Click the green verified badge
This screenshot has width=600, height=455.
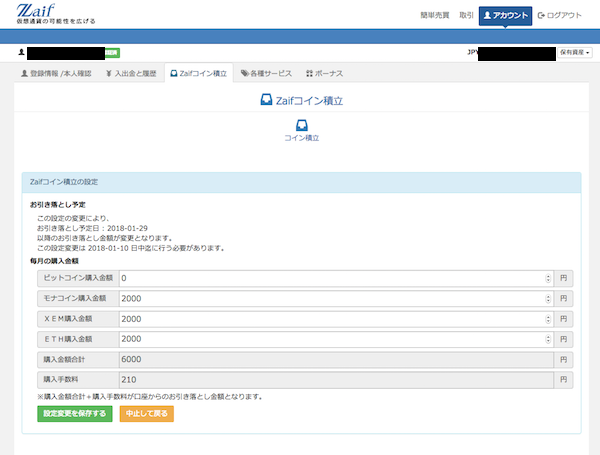click(112, 53)
